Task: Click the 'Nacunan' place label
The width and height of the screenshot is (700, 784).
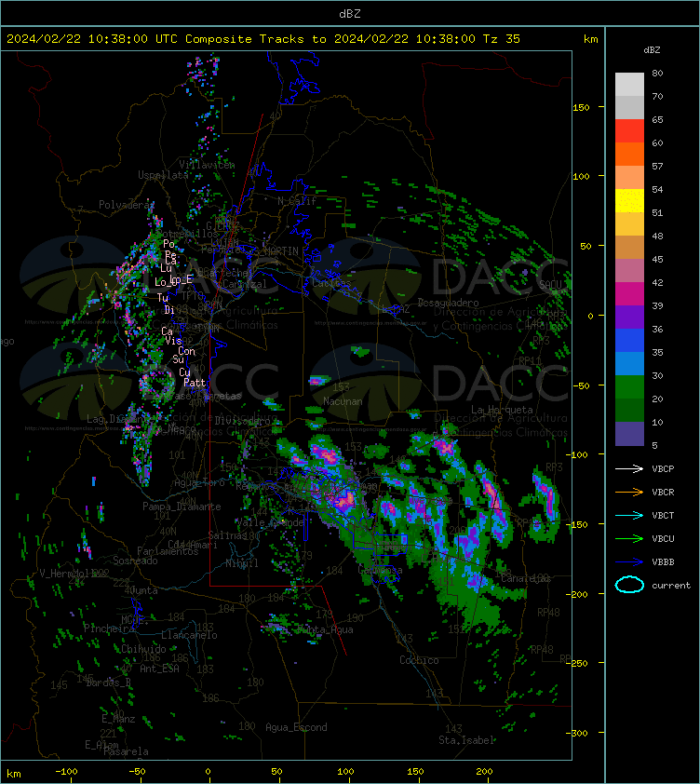Action: tap(343, 401)
